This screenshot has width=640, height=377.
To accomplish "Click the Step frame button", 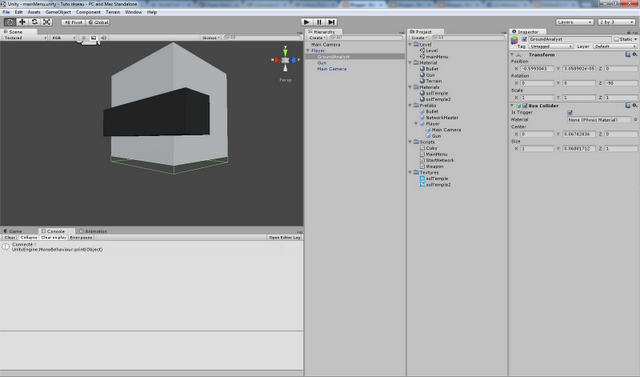I will [x=331, y=22].
